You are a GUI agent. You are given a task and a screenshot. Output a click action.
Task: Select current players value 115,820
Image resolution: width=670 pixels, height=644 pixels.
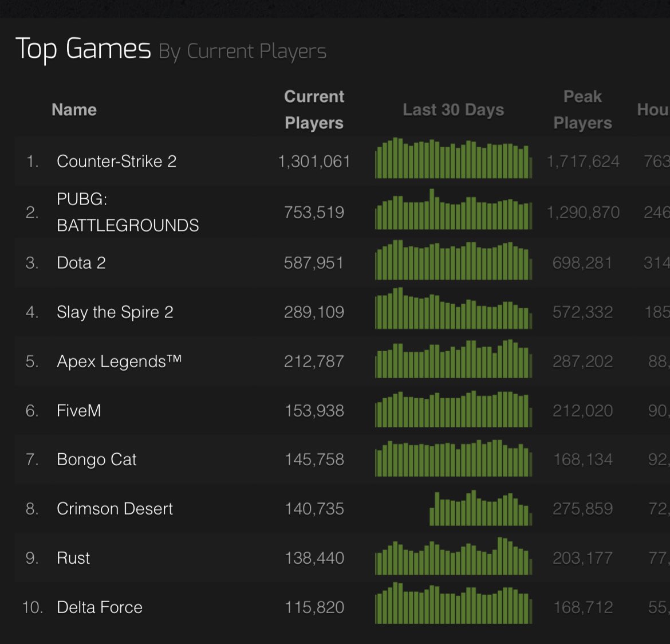tap(314, 607)
